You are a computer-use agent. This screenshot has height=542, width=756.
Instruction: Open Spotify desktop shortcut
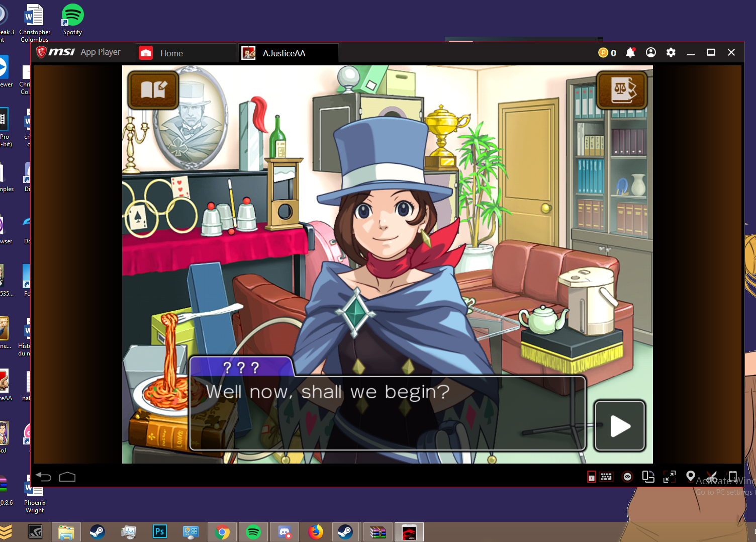(72, 20)
